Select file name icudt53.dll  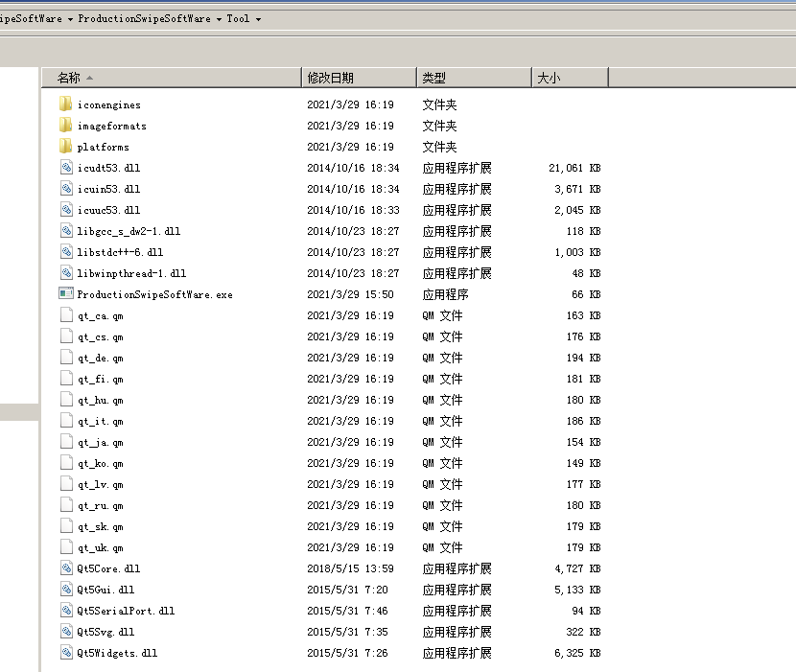[x=108, y=168]
